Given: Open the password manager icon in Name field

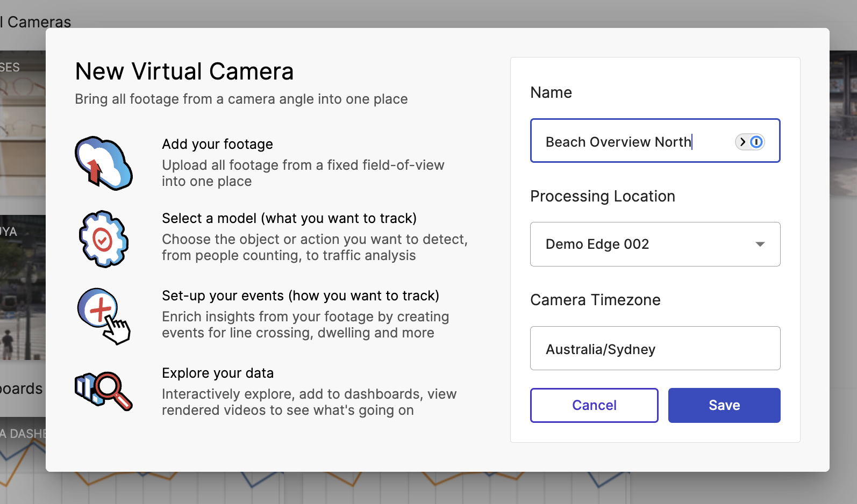Looking at the screenshot, I should point(749,142).
